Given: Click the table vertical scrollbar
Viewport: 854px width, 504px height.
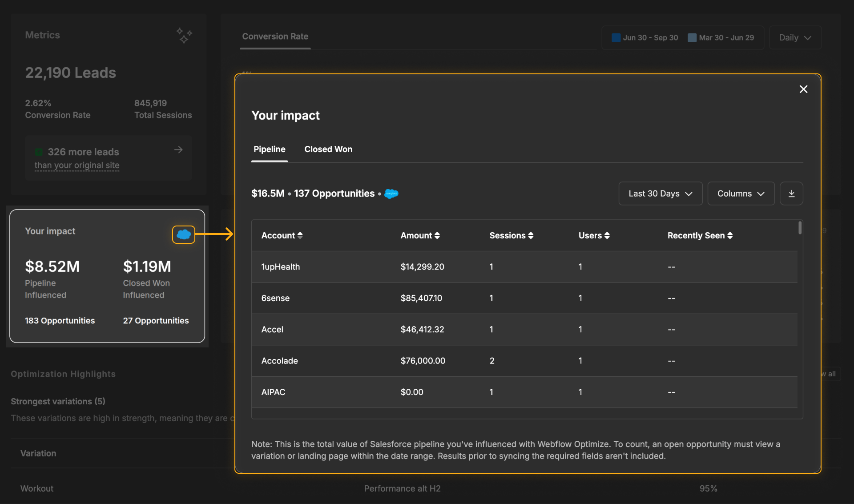Looking at the screenshot, I should pyautogui.click(x=800, y=227).
